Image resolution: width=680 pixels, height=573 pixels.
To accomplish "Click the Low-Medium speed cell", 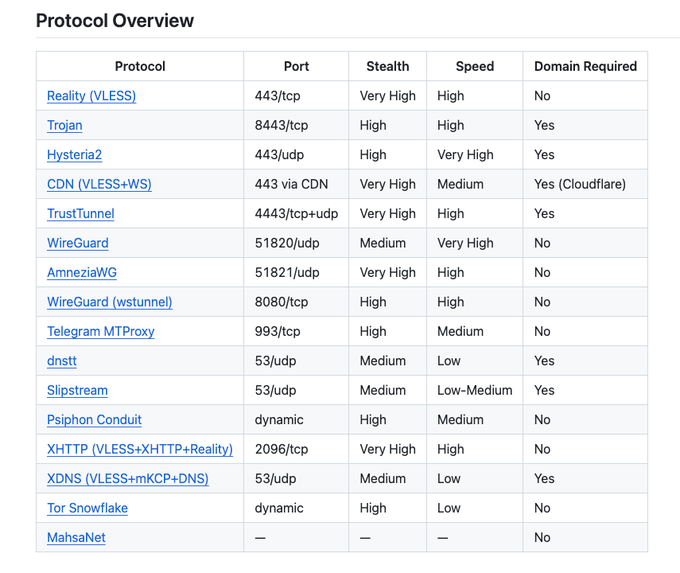I will 475,391.
